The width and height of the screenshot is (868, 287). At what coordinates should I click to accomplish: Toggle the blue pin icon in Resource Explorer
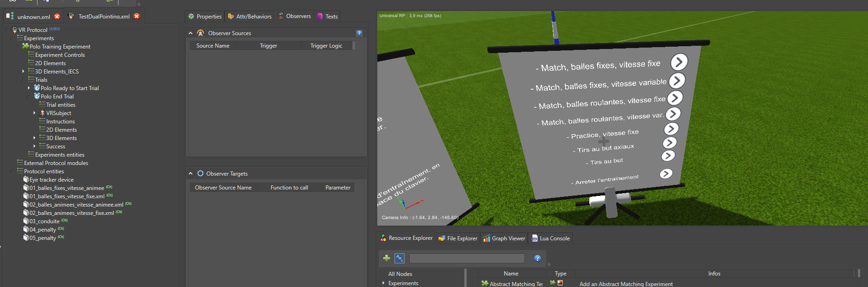point(400,258)
